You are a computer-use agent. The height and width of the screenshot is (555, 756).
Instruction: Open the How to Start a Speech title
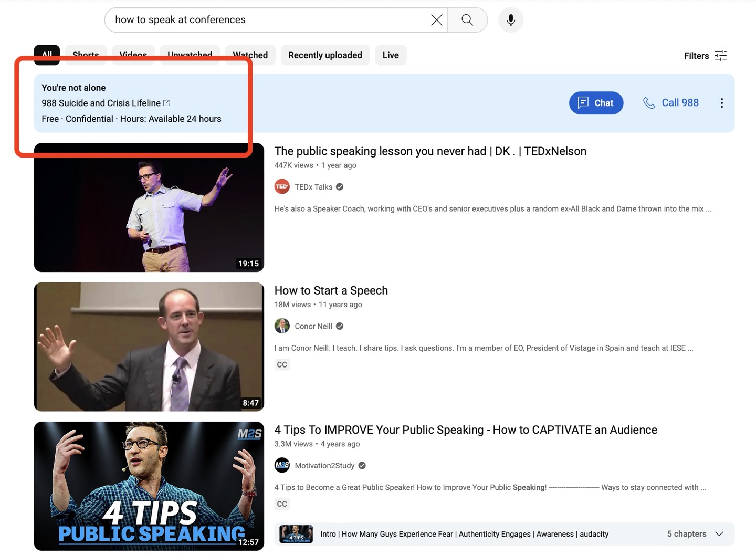click(331, 290)
